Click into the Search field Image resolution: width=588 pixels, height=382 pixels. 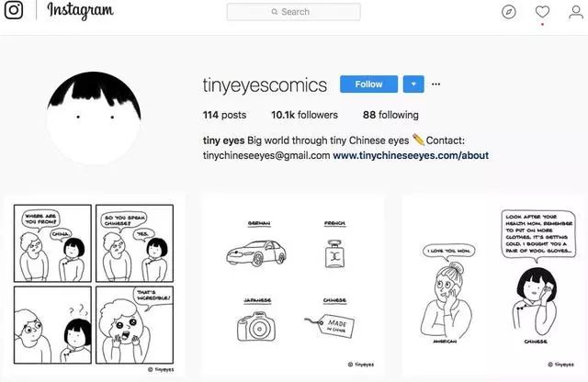pos(294,12)
